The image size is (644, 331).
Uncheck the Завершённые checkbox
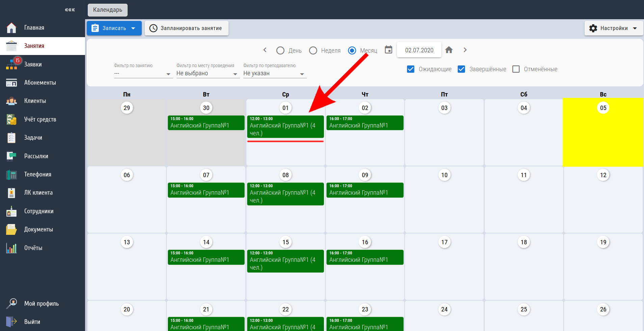(461, 69)
